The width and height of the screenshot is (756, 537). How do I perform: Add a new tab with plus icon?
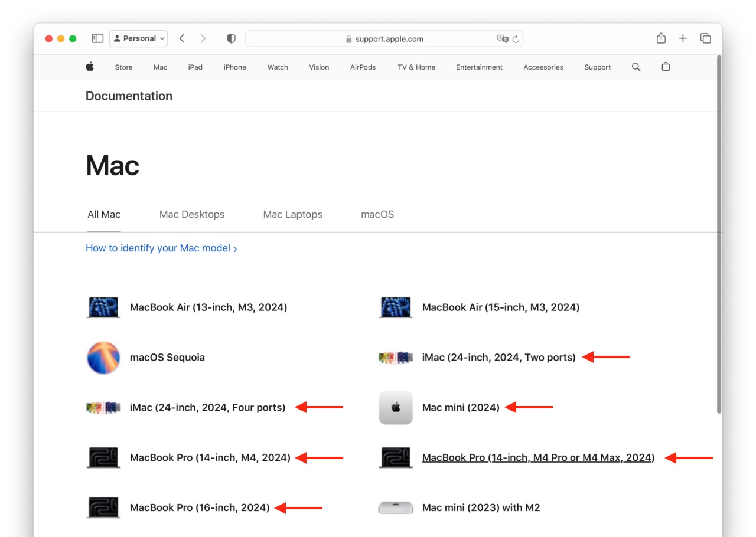click(x=683, y=38)
